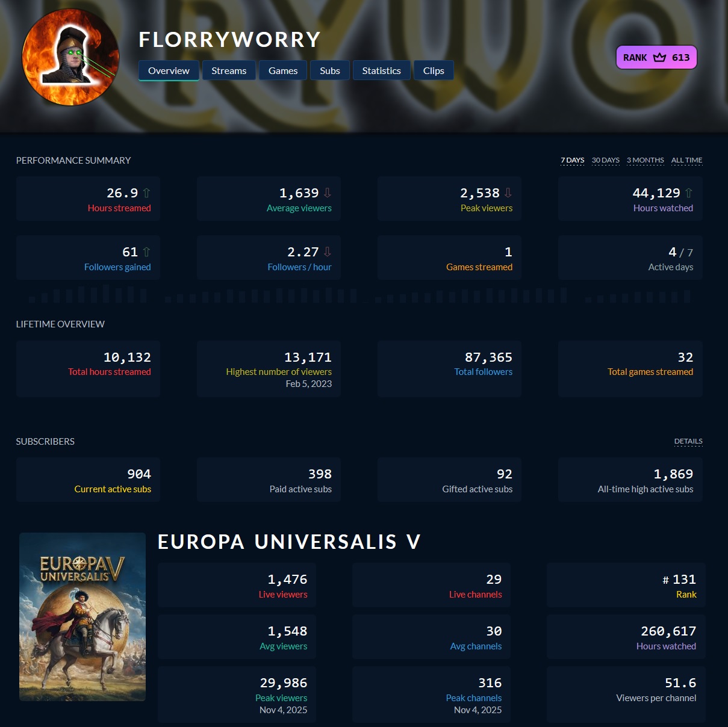Click the 1,869 all-time high subs value
The width and height of the screenshot is (728, 727).
point(673,474)
